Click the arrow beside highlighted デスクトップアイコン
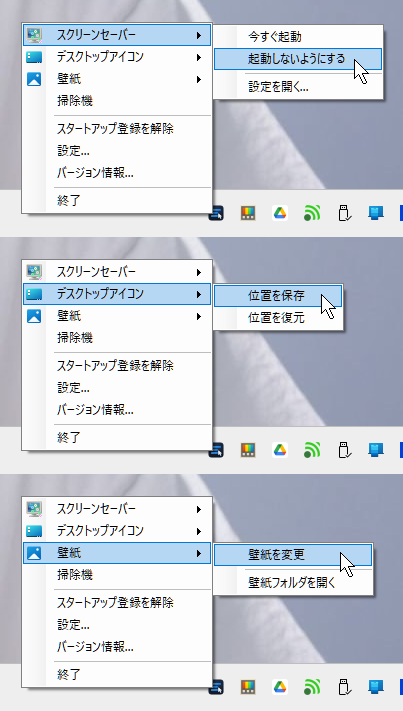 199,294
